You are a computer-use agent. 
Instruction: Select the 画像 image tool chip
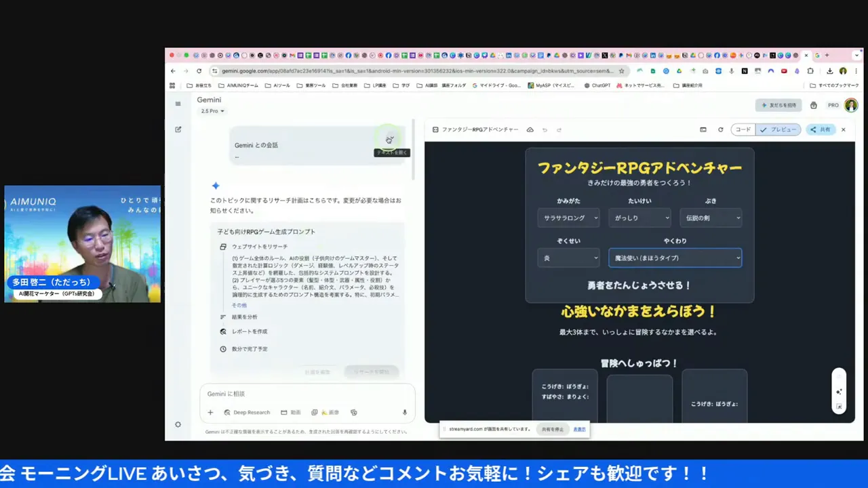click(325, 412)
